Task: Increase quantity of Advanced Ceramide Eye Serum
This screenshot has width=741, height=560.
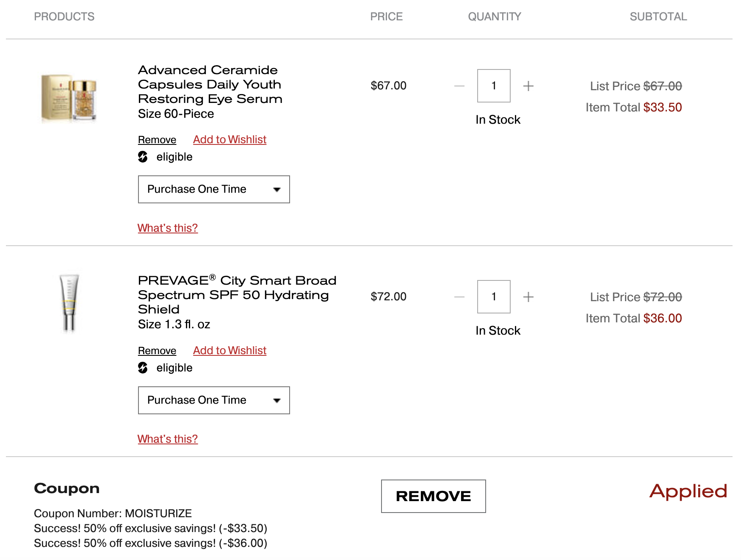Action: pyautogui.click(x=528, y=86)
